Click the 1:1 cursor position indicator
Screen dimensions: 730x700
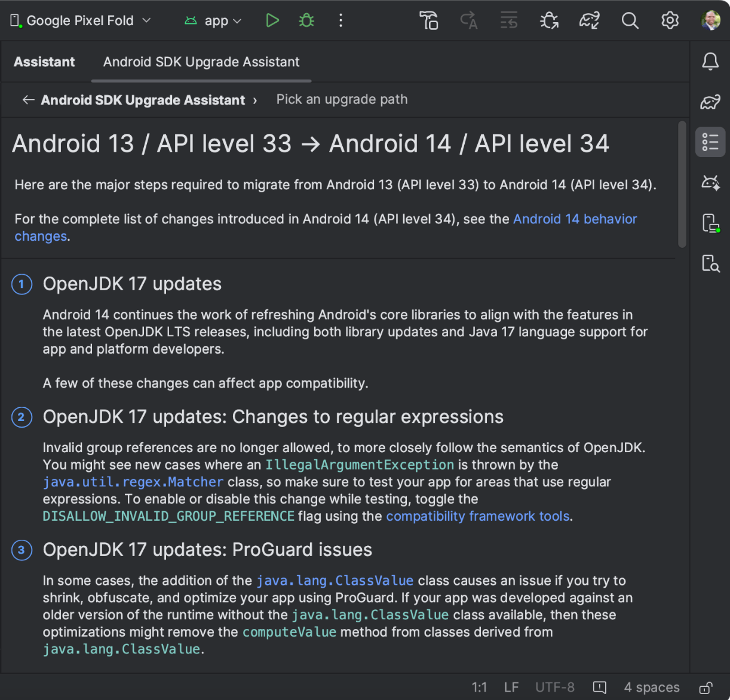coord(479,687)
